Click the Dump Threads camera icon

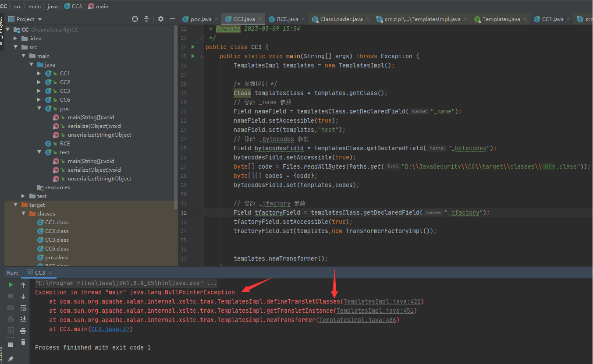(11, 308)
